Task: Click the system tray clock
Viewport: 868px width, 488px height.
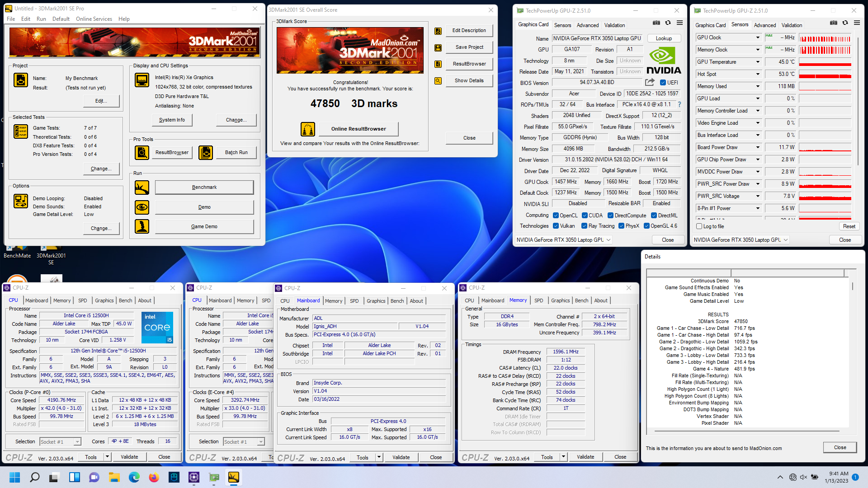Action: (836, 477)
